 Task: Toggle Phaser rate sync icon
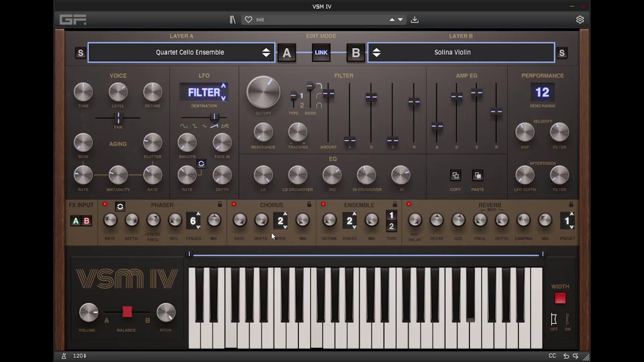click(x=120, y=206)
